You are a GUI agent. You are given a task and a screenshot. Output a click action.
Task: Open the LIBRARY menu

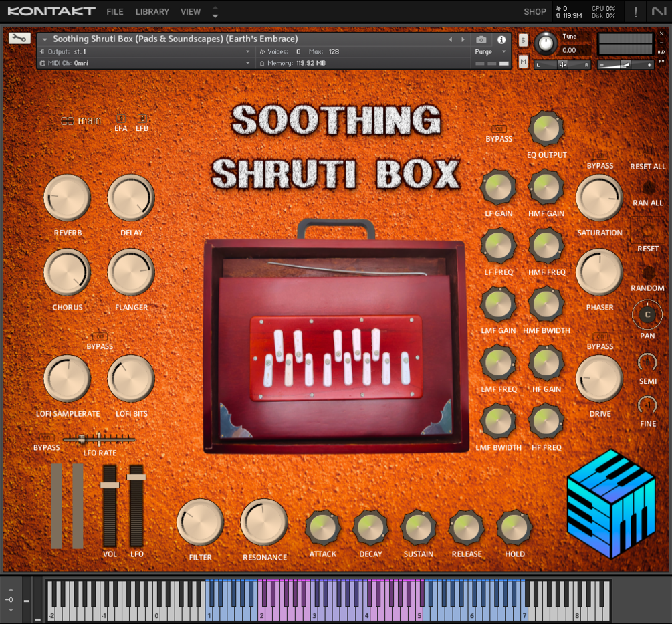[152, 11]
